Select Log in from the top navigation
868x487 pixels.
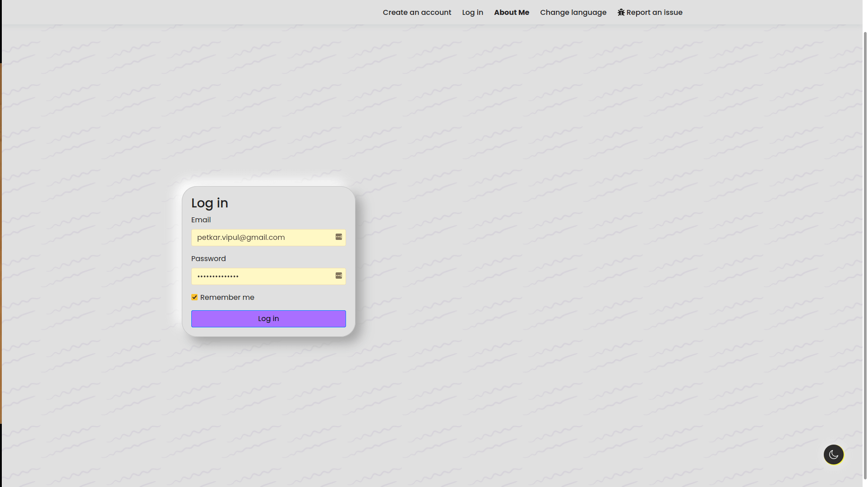(x=472, y=13)
